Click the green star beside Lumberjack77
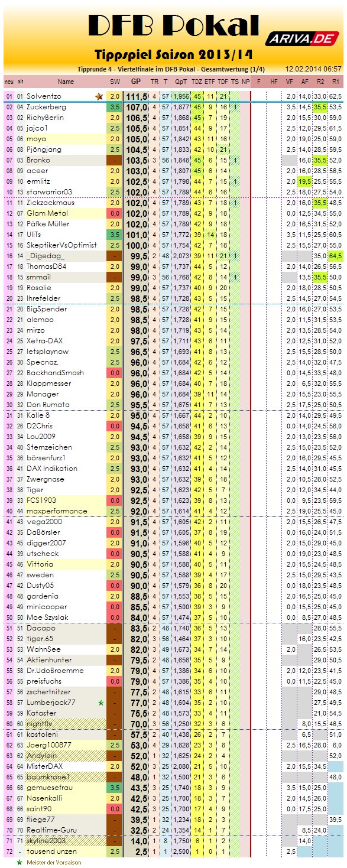The width and height of the screenshot is (347, 868). click(x=101, y=703)
